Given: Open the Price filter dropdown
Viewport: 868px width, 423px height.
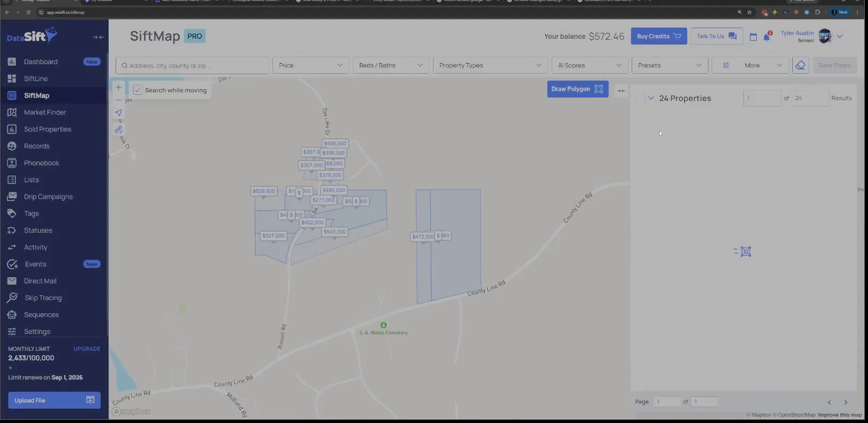Looking at the screenshot, I should tap(311, 65).
